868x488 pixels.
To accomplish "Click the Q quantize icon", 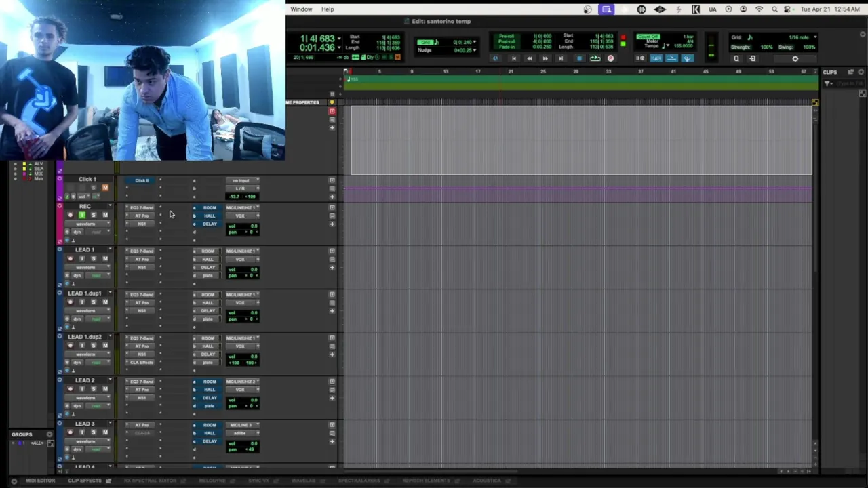I will point(736,59).
